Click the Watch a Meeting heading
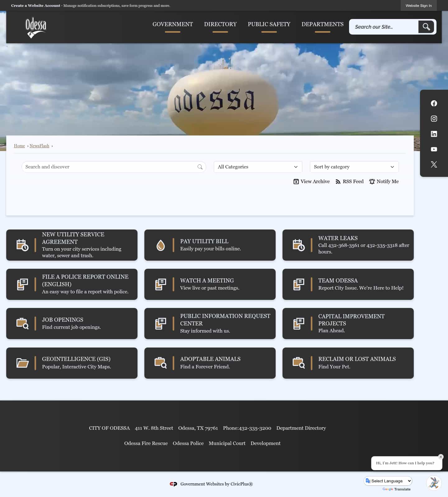448x497 pixels. (x=207, y=281)
